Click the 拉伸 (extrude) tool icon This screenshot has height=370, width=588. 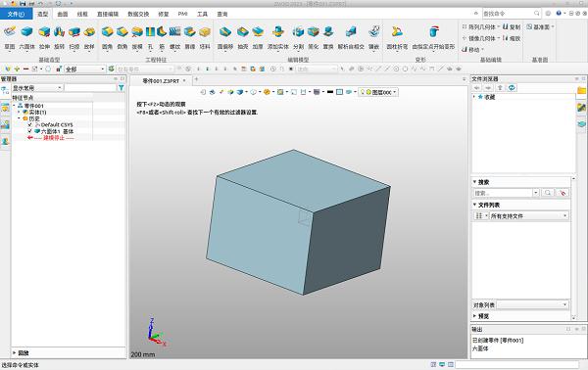[44, 32]
